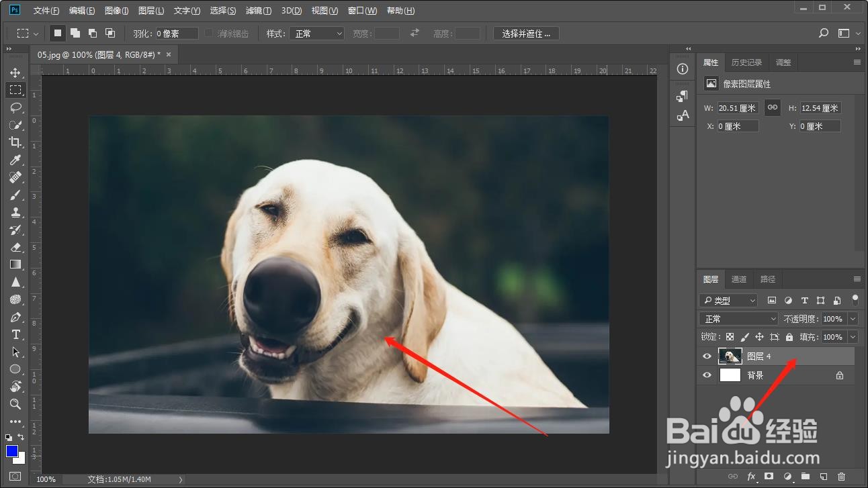The width and height of the screenshot is (868, 488).
Task: Click the delete layer trash icon
Action: pyautogui.click(x=842, y=477)
